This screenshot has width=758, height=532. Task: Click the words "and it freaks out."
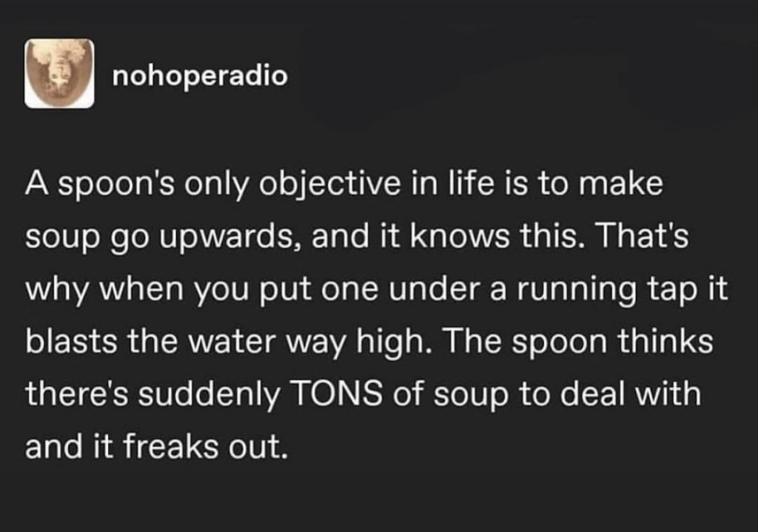pyautogui.click(x=155, y=446)
